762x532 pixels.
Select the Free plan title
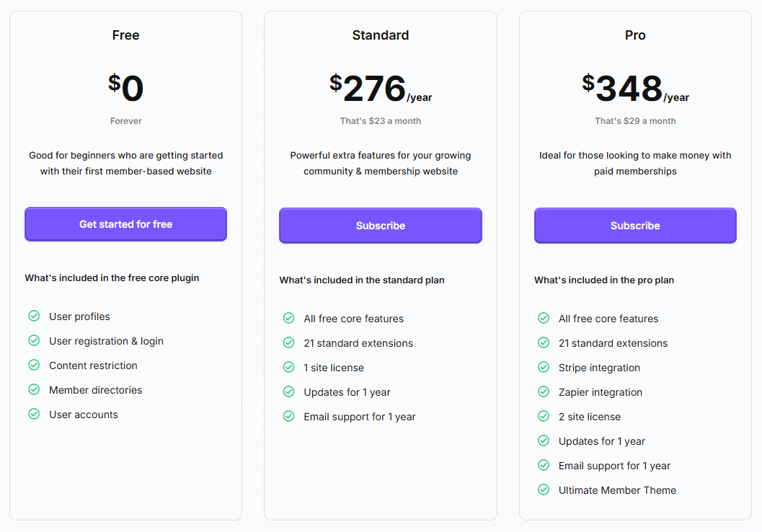pyautogui.click(x=126, y=35)
